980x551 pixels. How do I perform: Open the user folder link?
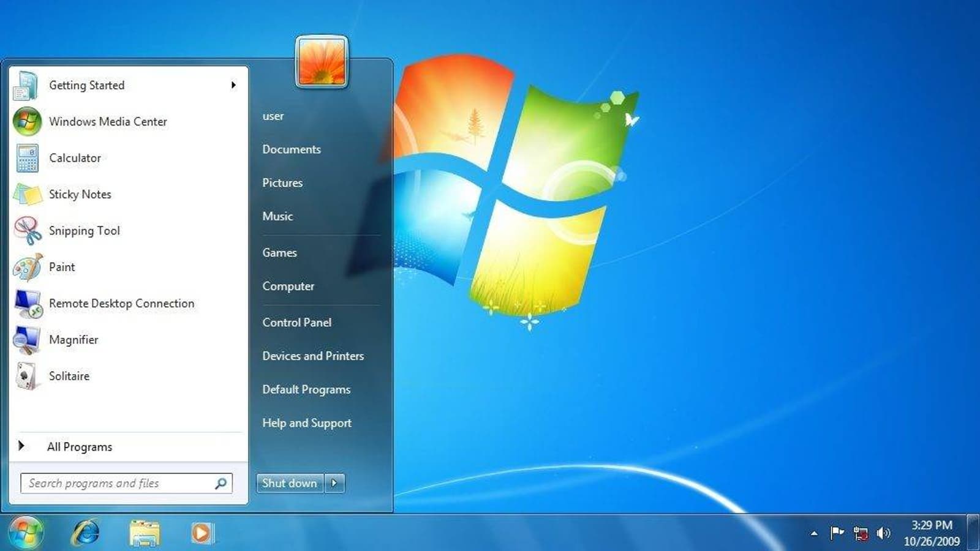coord(273,116)
